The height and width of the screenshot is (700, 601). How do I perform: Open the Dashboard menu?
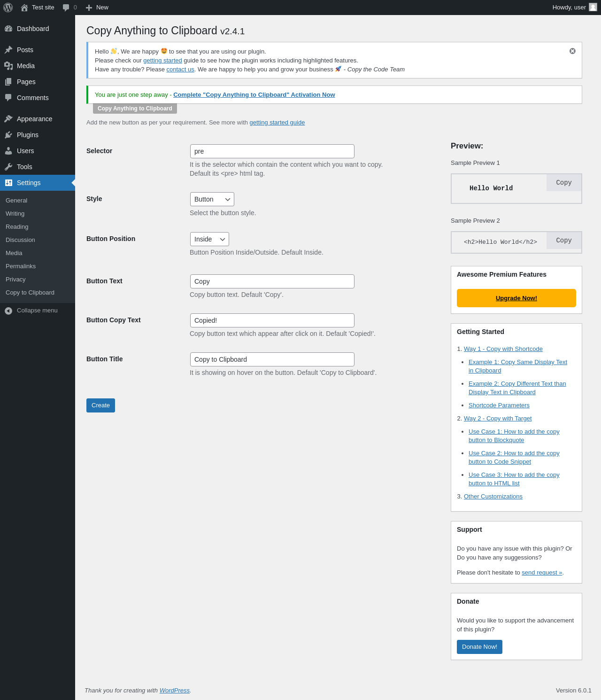[x=38, y=29]
